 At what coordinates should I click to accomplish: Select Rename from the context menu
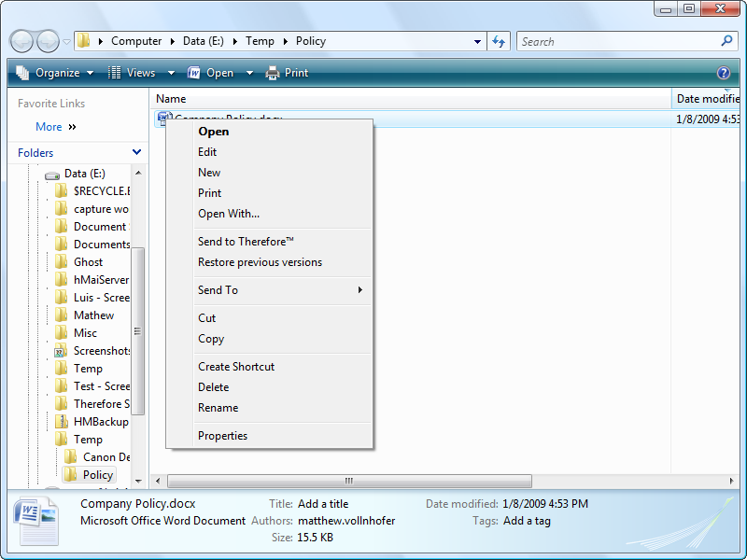tap(218, 408)
